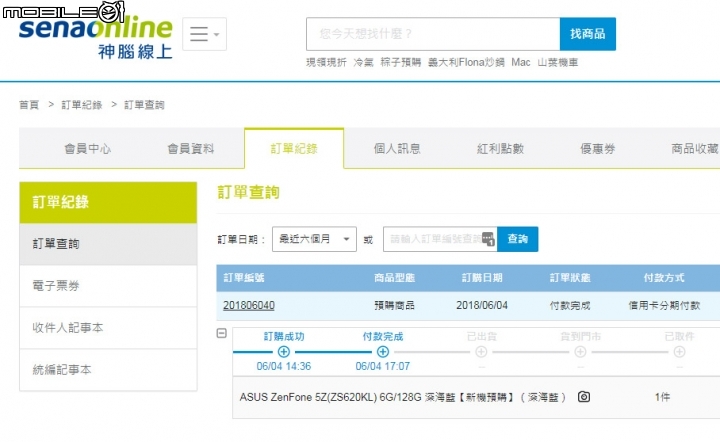Image resolution: width=720 pixels, height=442 pixels.
Task: Go to 首頁 in the breadcrumb
Action: (x=29, y=105)
